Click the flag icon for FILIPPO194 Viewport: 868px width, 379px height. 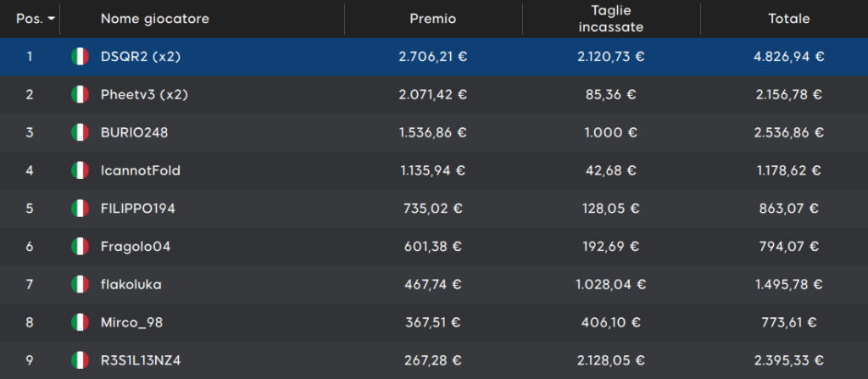pos(80,209)
